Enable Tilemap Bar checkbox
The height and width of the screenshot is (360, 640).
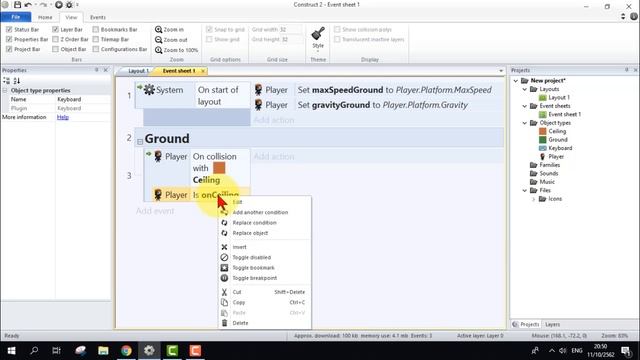coord(96,39)
